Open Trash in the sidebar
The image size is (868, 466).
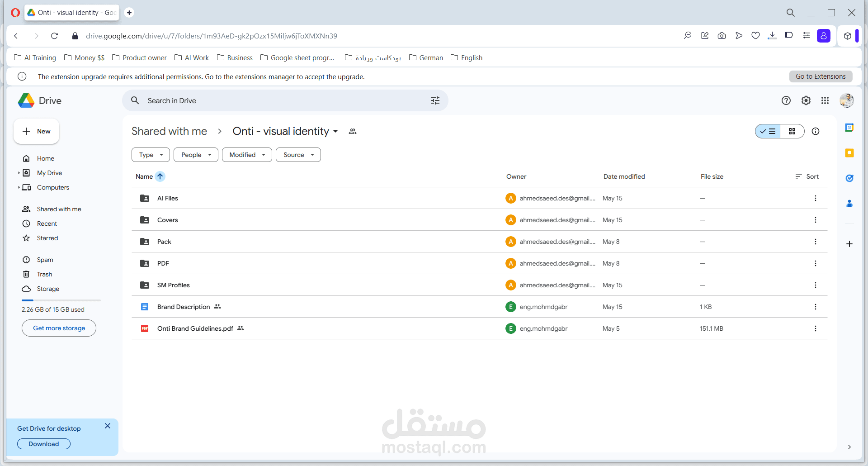pos(44,274)
